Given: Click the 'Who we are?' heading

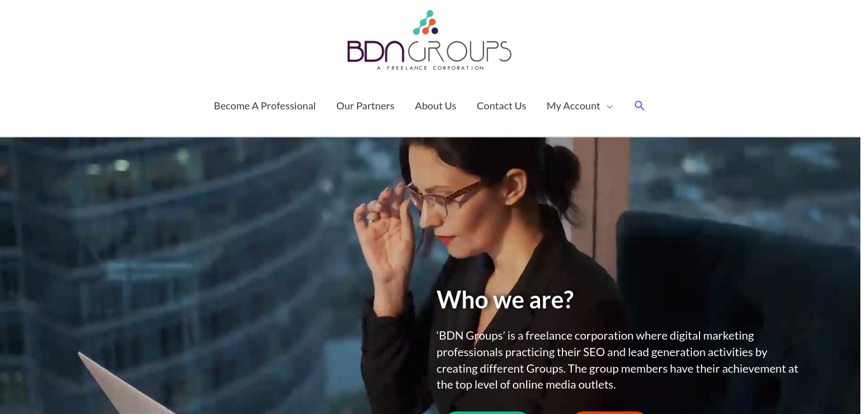Looking at the screenshot, I should (505, 300).
